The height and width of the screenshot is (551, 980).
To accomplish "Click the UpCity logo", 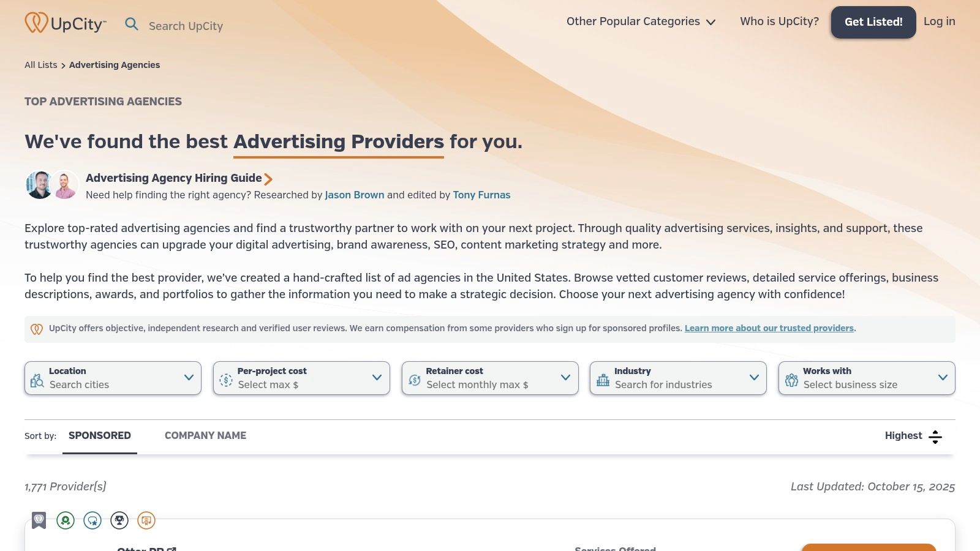I will pyautogui.click(x=66, y=23).
